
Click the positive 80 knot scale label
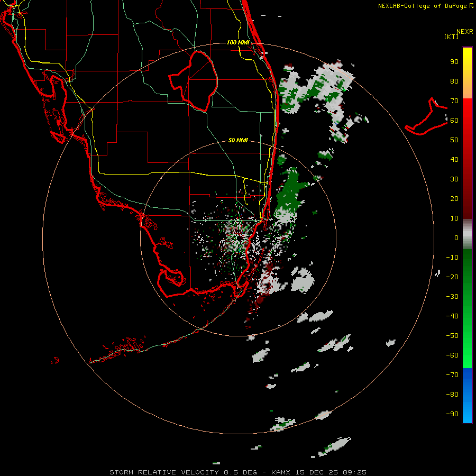click(454, 81)
